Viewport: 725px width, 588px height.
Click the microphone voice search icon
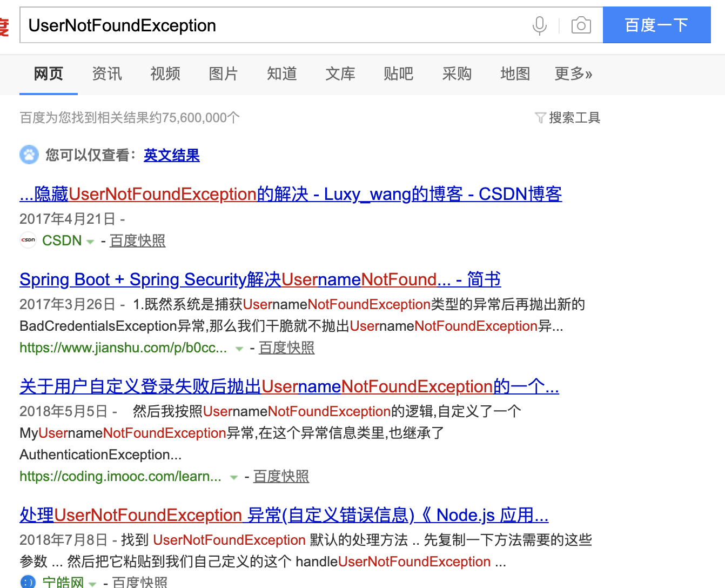tap(539, 25)
